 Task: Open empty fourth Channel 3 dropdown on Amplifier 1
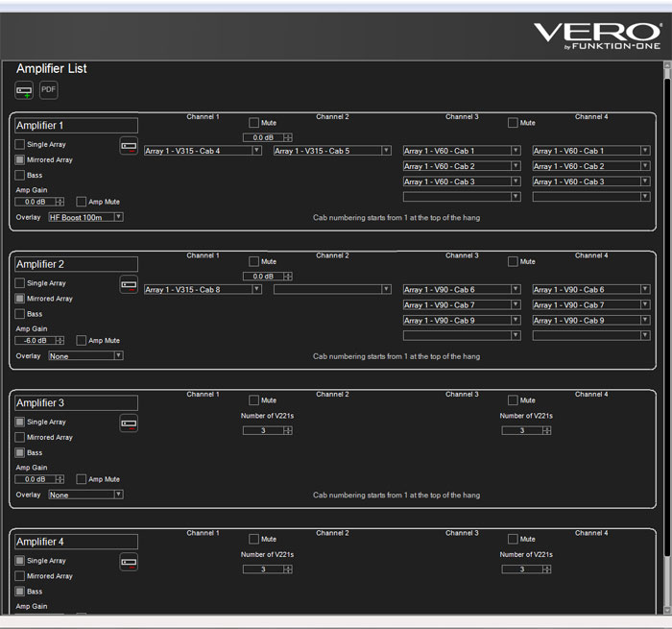pyautogui.click(x=462, y=197)
